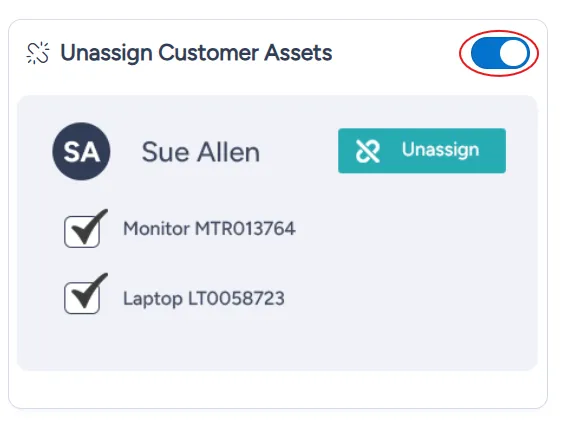This screenshot has width=562, height=424.
Task: Select the Sue Allen customer name
Action: point(201,152)
